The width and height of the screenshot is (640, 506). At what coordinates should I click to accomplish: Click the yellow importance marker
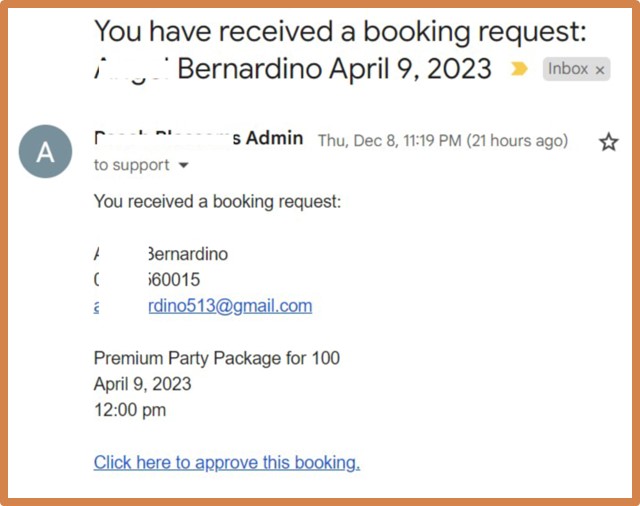(x=519, y=69)
